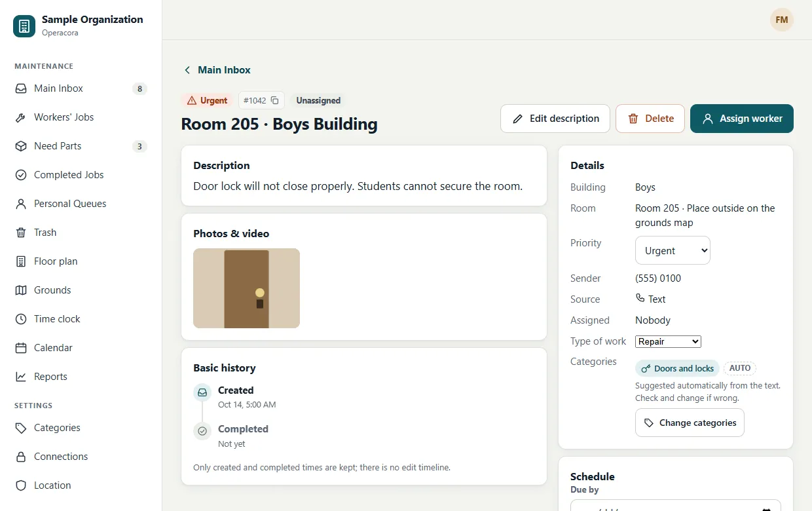Click the Calendar icon in sidebar
The image size is (812, 511).
click(21, 348)
